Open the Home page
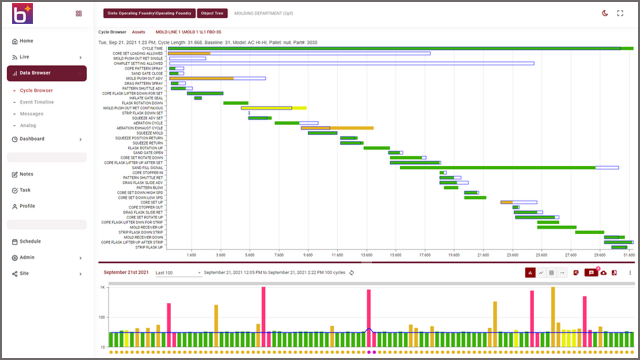The image size is (640, 360). pos(26,41)
